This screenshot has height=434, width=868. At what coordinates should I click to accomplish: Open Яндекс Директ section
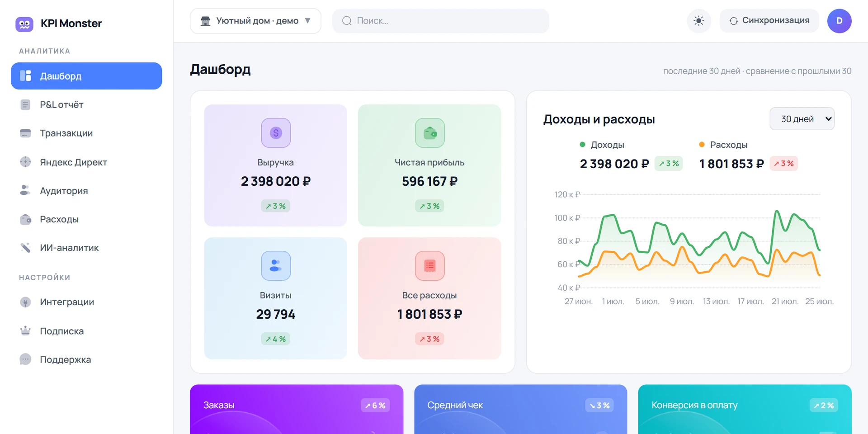[86, 162]
